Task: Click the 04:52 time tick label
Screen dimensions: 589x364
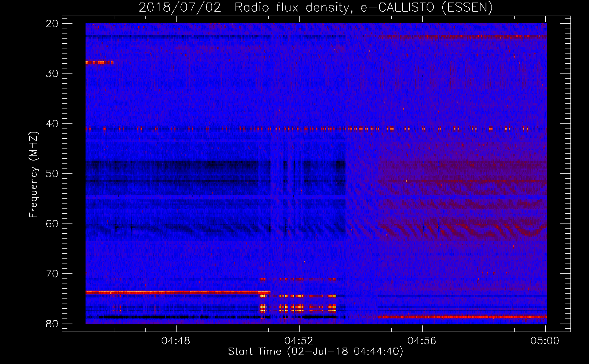Action: click(299, 341)
